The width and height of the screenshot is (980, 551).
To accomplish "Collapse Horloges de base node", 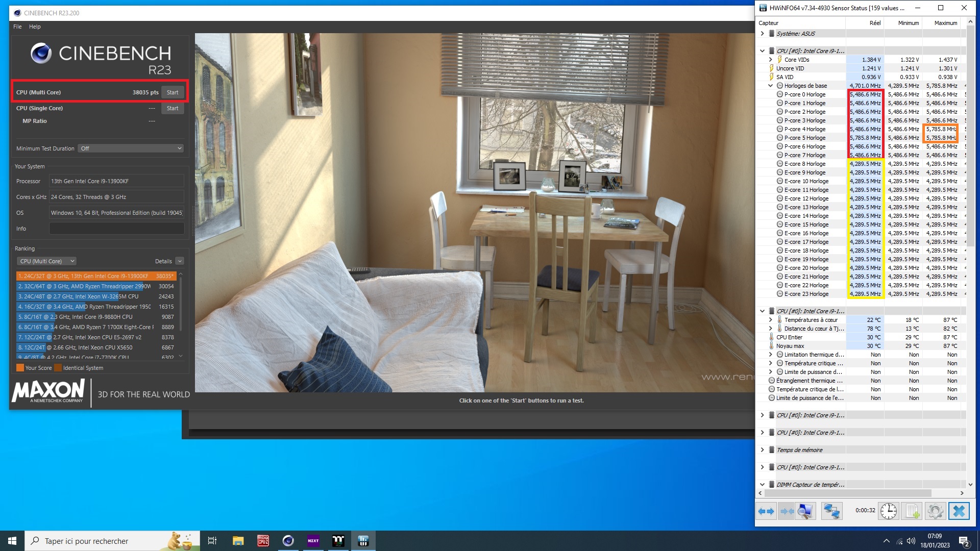I will (x=771, y=86).
